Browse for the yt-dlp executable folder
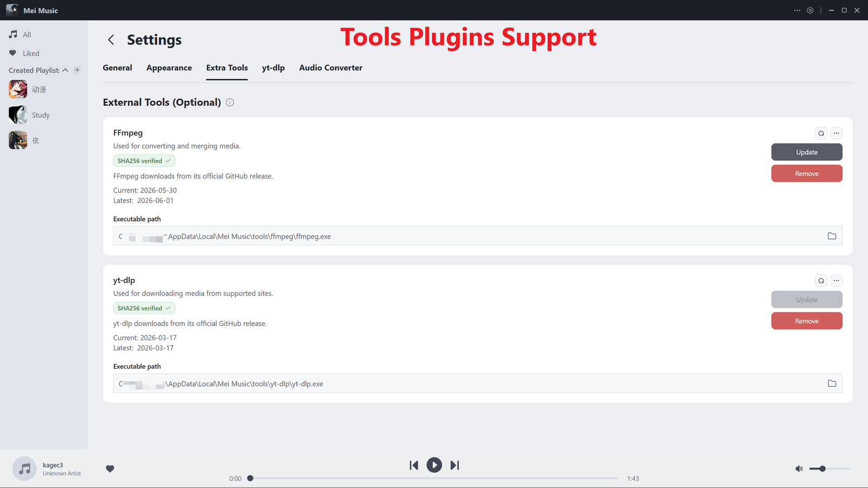The width and height of the screenshot is (868, 488). [x=832, y=384]
